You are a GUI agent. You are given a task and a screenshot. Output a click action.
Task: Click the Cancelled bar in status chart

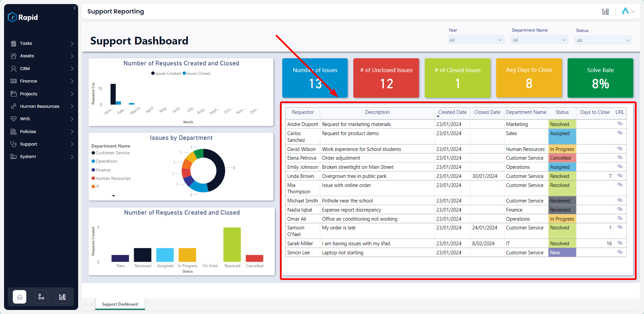click(x=254, y=258)
